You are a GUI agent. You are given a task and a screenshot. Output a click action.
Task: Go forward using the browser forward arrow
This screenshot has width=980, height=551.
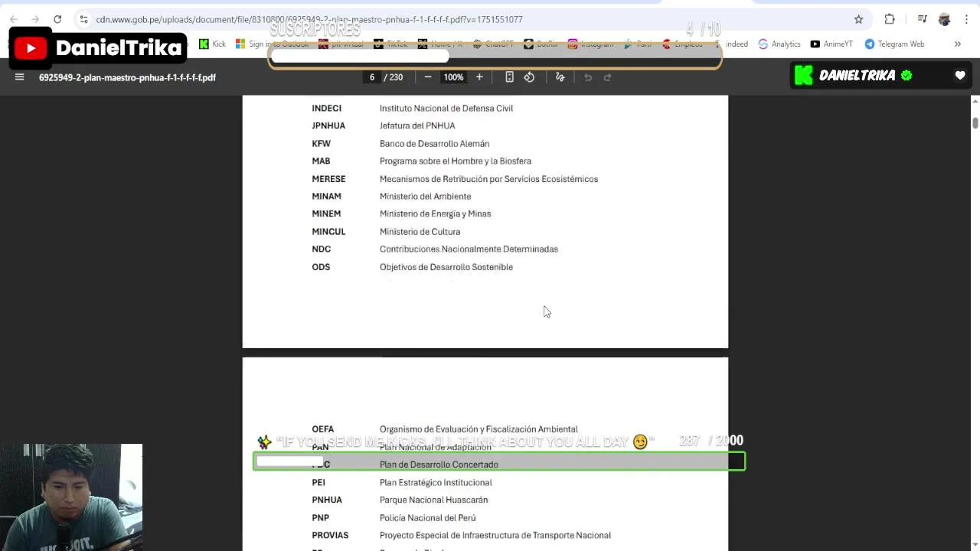(x=35, y=19)
